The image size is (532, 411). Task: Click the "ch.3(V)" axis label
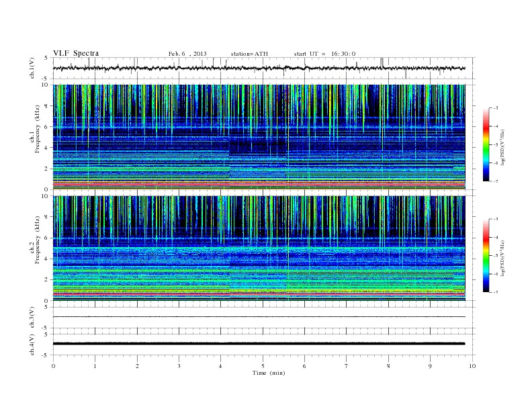[x=32, y=318]
